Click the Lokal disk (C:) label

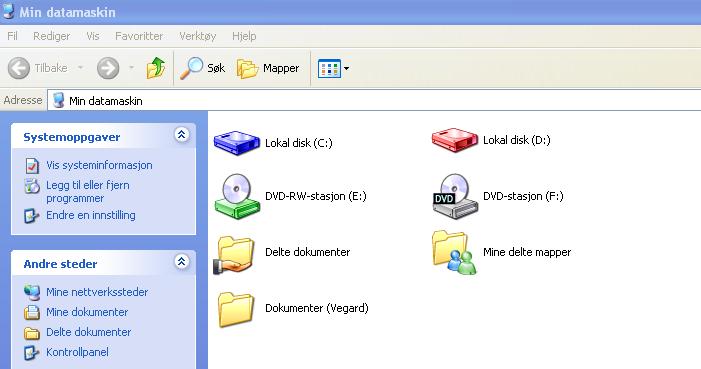[x=299, y=143]
